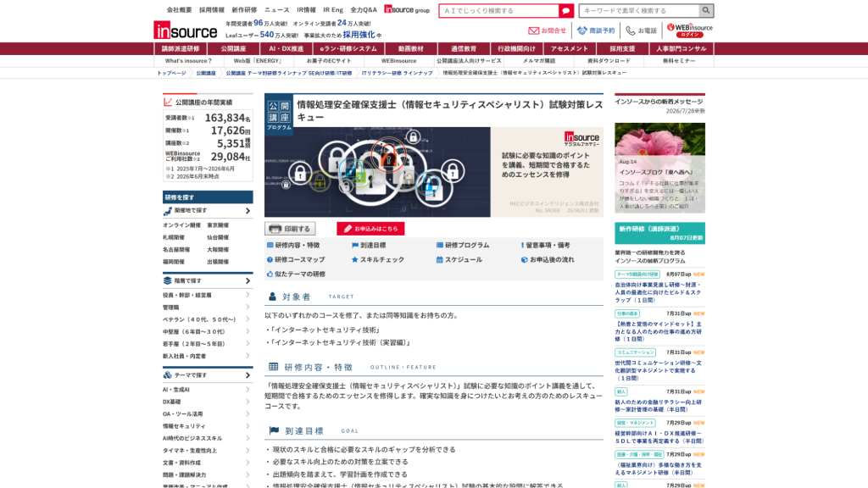The height and width of the screenshot is (488, 868).
Task: Open 商談予約 handshake icon link
Action: [596, 30]
